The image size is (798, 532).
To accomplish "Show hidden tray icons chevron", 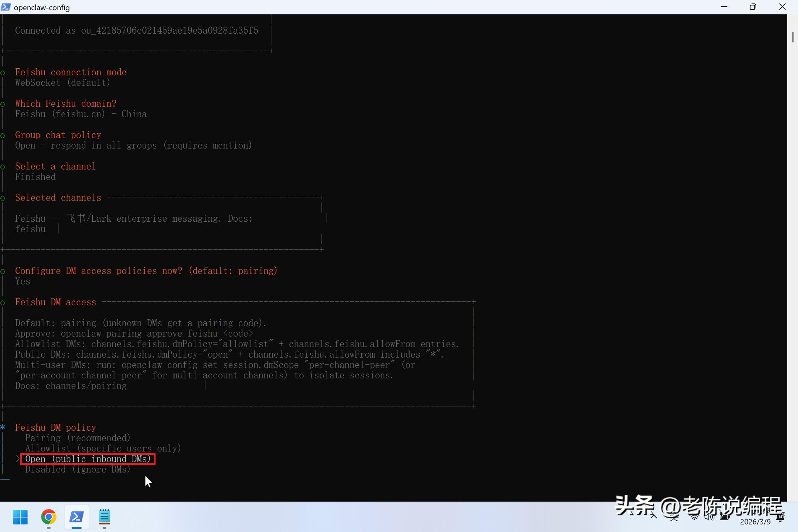I will click(x=654, y=516).
